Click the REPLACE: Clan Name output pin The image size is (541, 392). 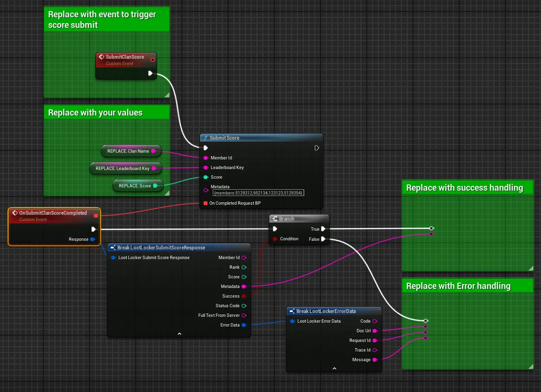coord(154,151)
